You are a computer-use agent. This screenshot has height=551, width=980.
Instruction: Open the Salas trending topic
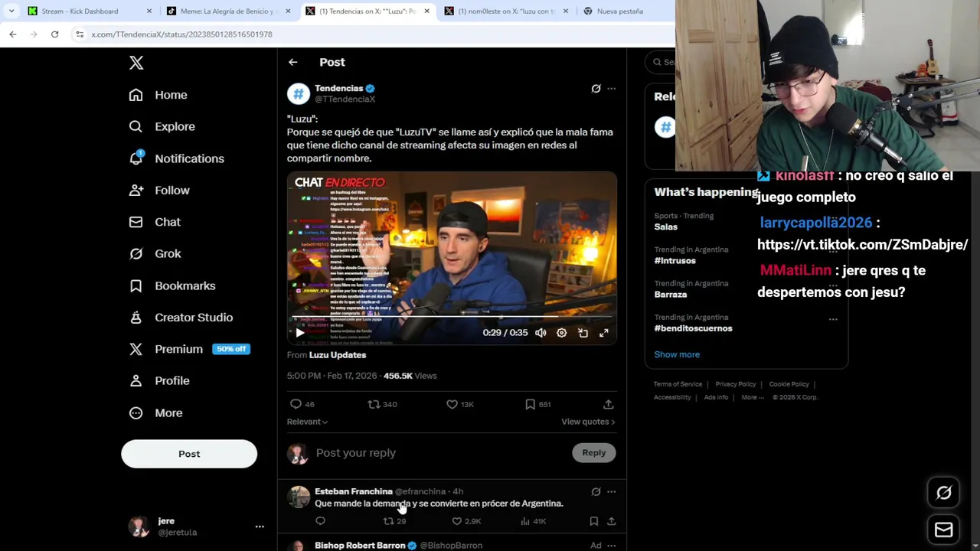pos(665,227)
